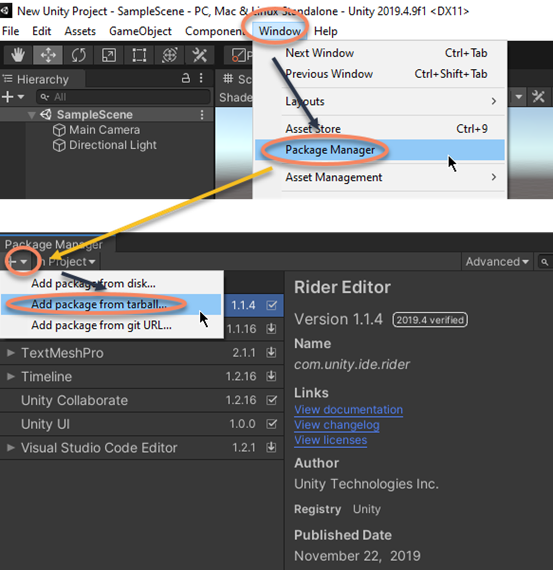This screenshot has height=570, width=553.
Task: Select the Scale tool
Action: pyautogui.click(x=109, y=55)
